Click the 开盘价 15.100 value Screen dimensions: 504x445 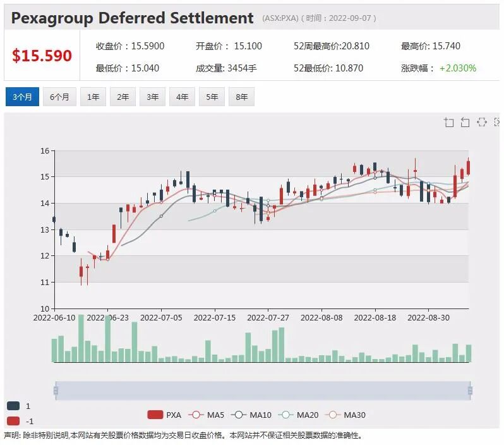[x=229, y=46]
